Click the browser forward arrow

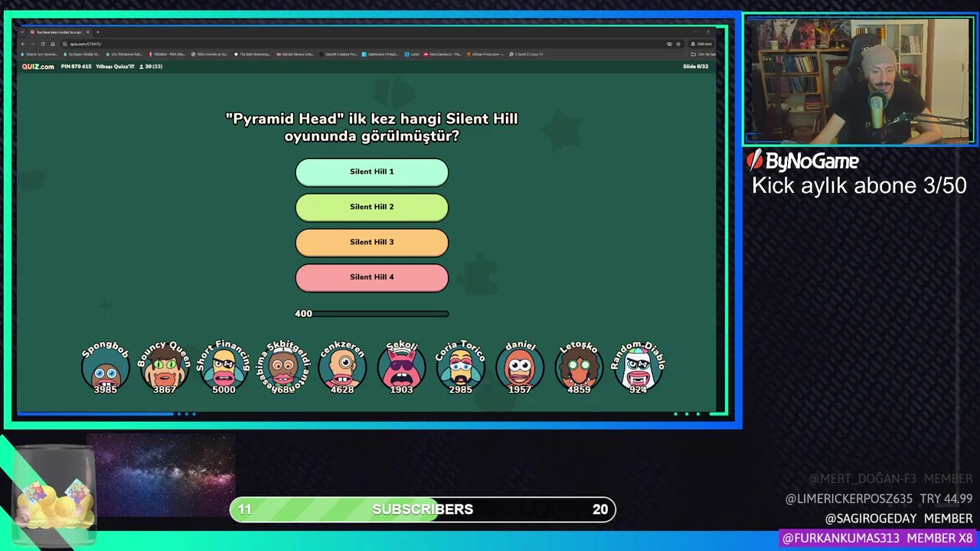(33, 44)
